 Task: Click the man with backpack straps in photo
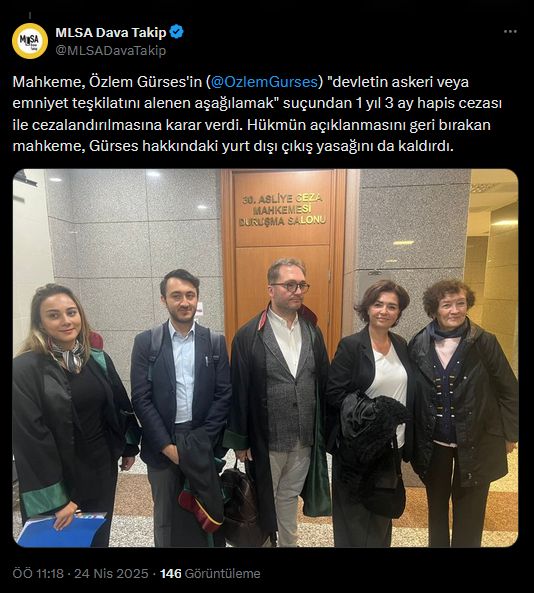tap(181, 407)
